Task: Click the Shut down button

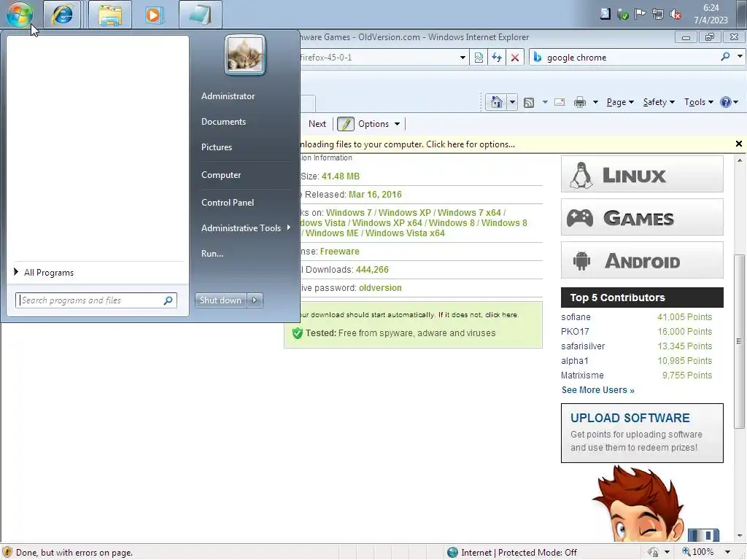Action: (x=220, y=300)
